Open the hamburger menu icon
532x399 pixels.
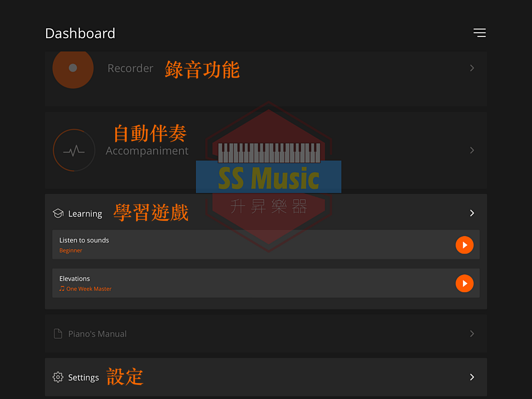(479, 33)
